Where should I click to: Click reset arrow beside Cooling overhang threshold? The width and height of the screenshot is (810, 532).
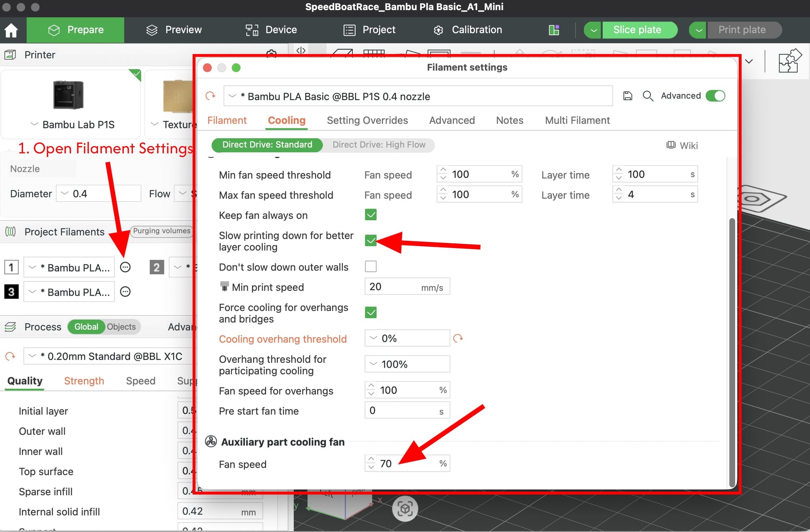click(x=458, y=338)
